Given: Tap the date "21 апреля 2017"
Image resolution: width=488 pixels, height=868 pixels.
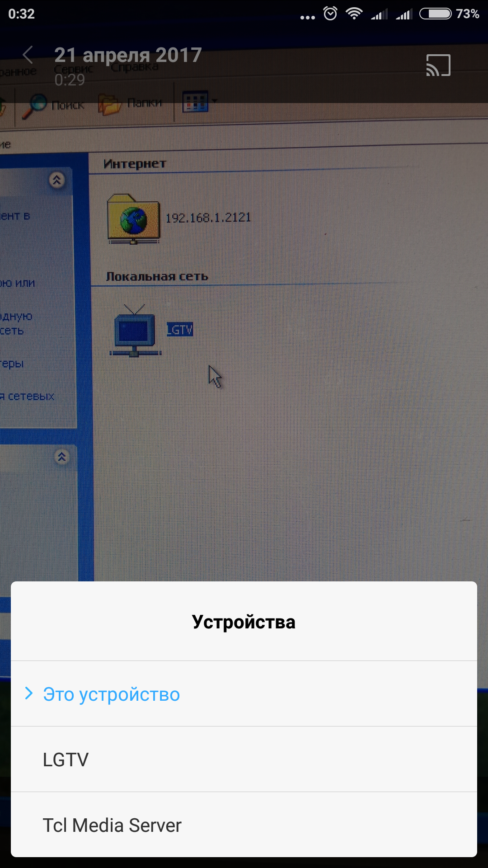Looking at the screenshot, I should 128,55.
